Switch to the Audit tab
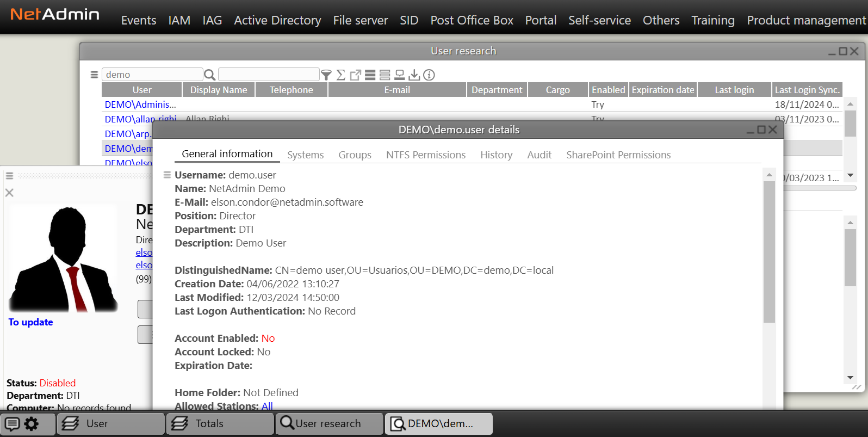Image resolution: width=868 pixels, height=437 pixels. coord(540,155)
